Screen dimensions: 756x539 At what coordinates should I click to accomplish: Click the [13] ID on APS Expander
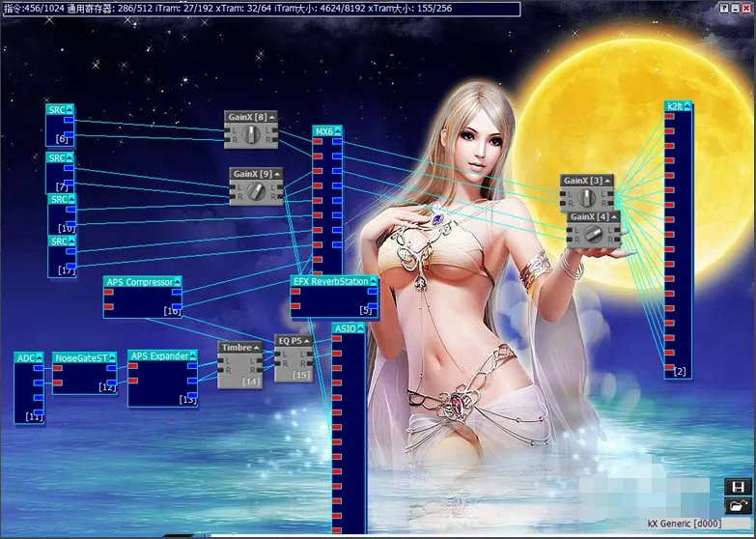click(x=188, y=400)
